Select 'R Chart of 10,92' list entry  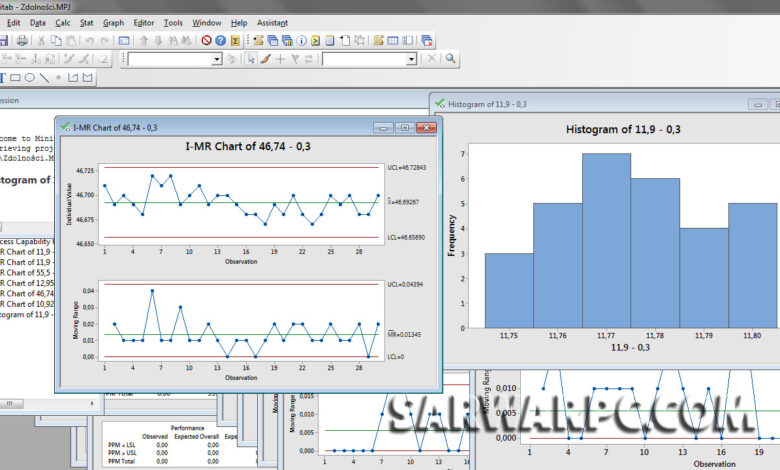(27, 304)
